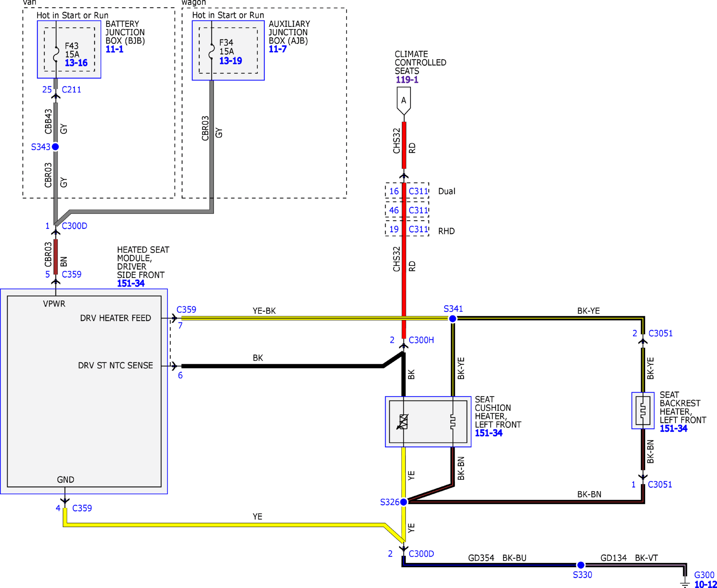Open the 11-1 Battery Junction Box link
The width and height of the screenshot is (717, 588).
[114, 50]
